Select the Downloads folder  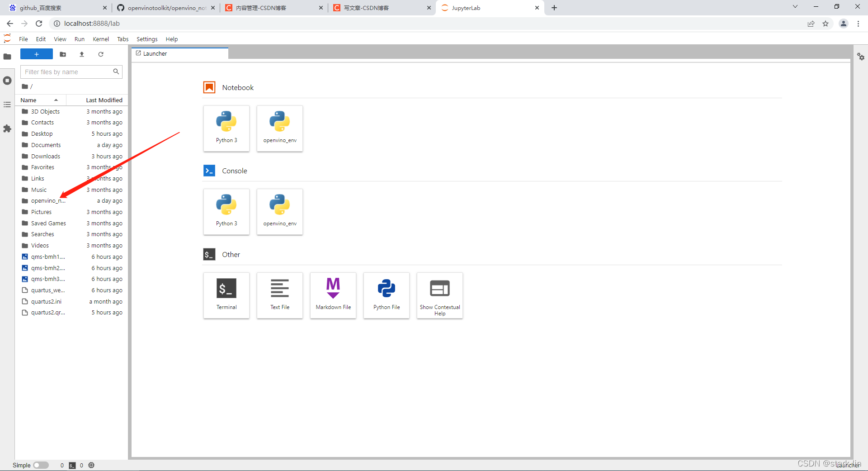click(x=72, y=157)
